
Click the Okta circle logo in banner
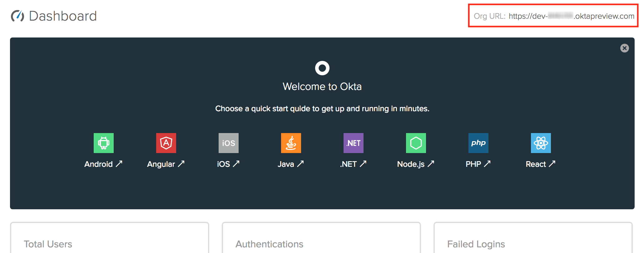point(322,68)
